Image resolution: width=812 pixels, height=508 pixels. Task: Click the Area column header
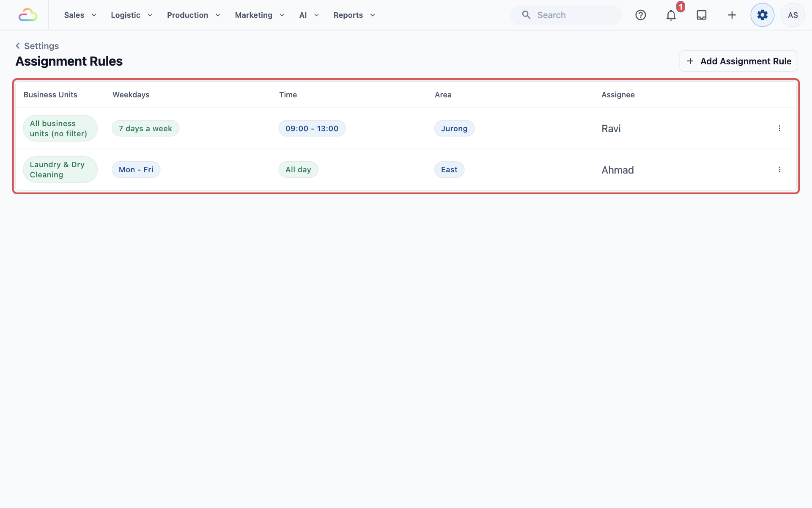pos(443,95)
